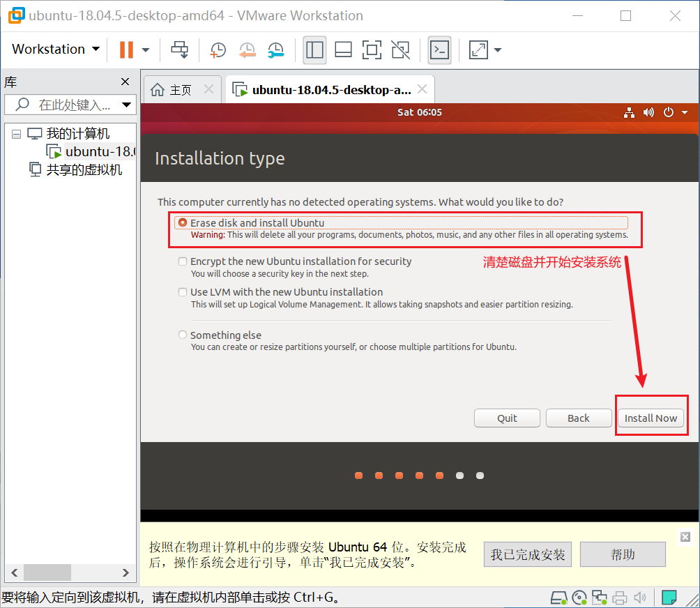Click the Quit button
This screenshot has width=700, height=608.
click(507, 418)
